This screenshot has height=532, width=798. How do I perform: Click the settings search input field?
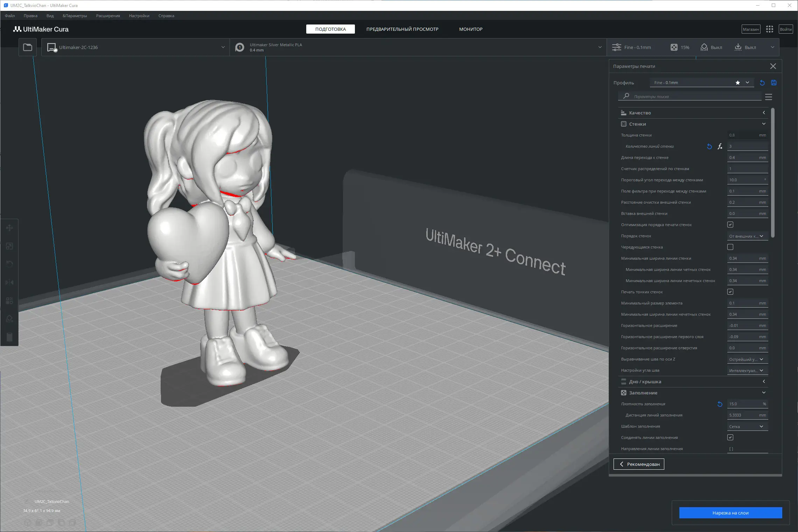click(693, 97)
